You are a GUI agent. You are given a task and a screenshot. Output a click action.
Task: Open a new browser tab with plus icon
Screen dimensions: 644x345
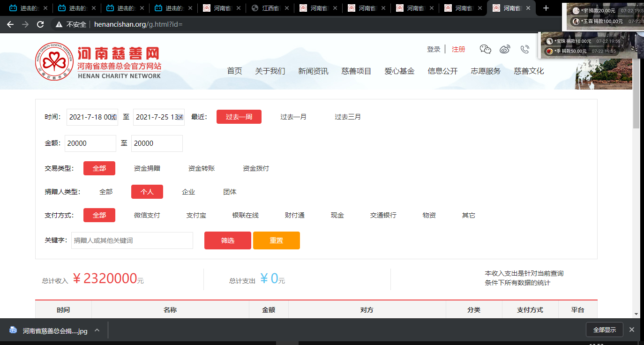click(x=546, y=8)
